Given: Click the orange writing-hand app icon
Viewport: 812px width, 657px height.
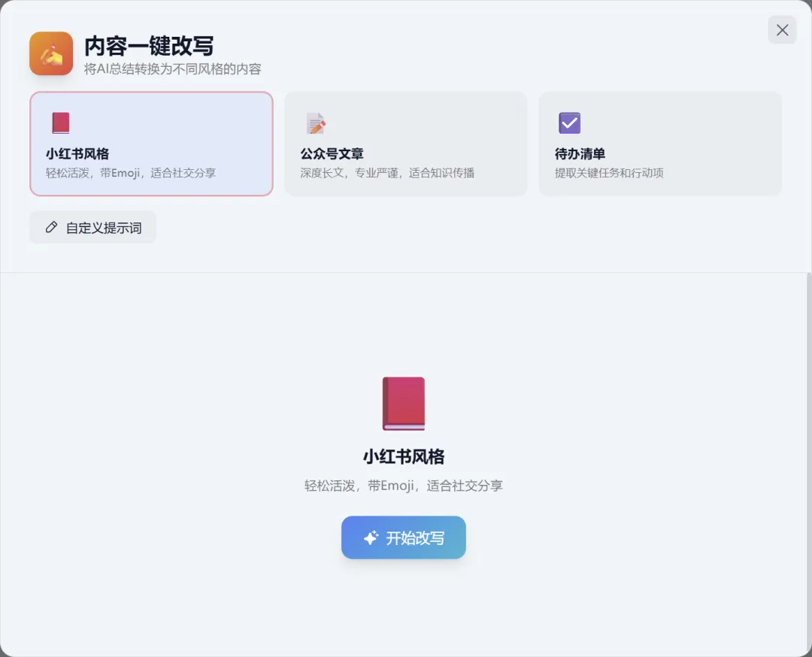Looking at the screenshot, I should (51, 53).
